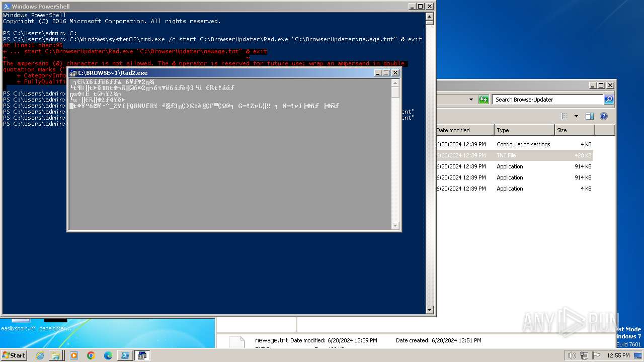Minimize the Rad2.exe console window
The image size is (644, 362).
click(378, 73)
